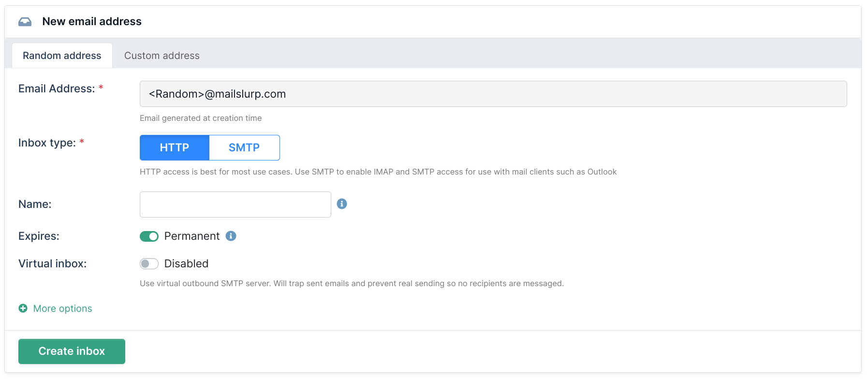
Task: Click the virtual outbound SMTP server description
Action: [352, 283]
